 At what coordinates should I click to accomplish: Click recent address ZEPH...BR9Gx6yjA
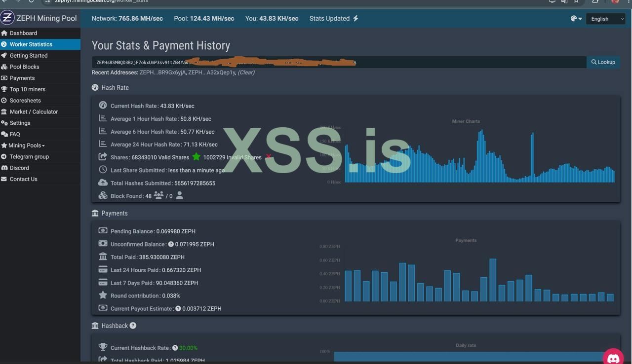point(162,73)
